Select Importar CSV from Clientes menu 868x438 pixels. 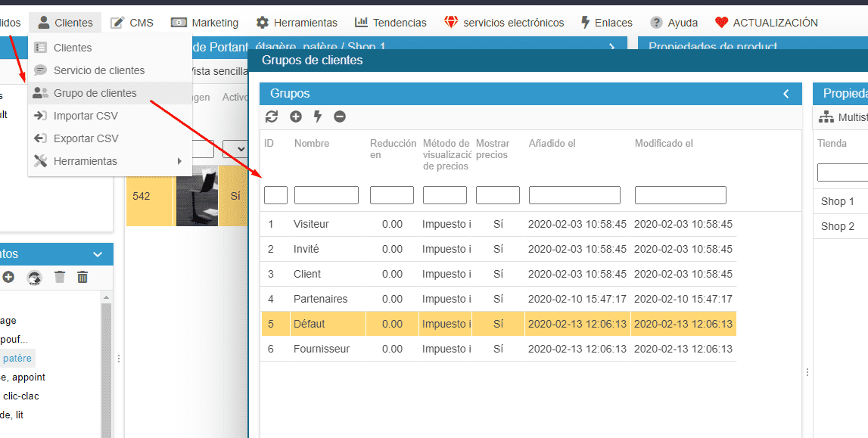(86, 116)
